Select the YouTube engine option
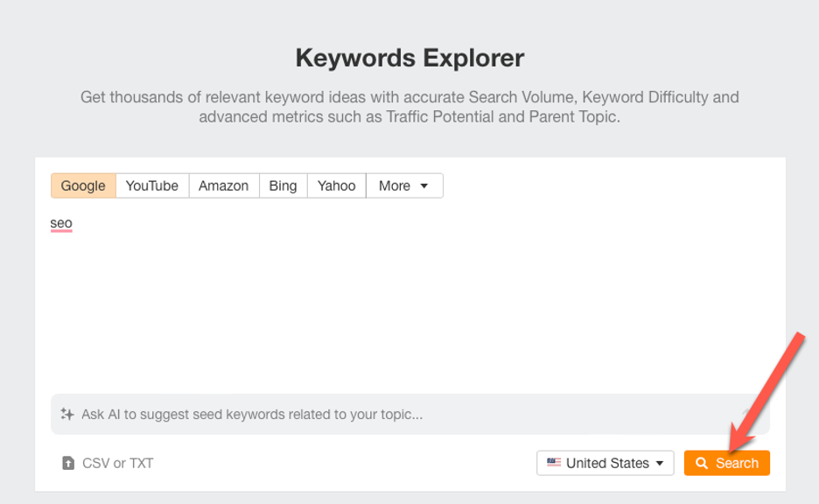The height and width of the screenshot is (504, 819). click(x=151, y=185)
